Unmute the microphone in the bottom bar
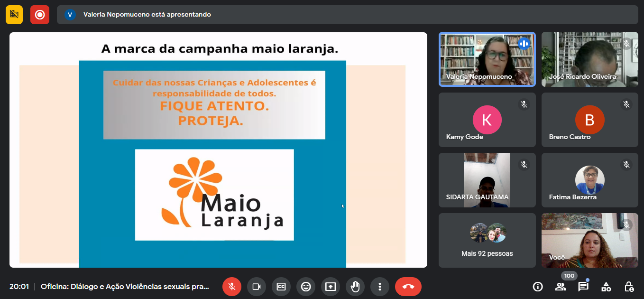 coord(232,287)
